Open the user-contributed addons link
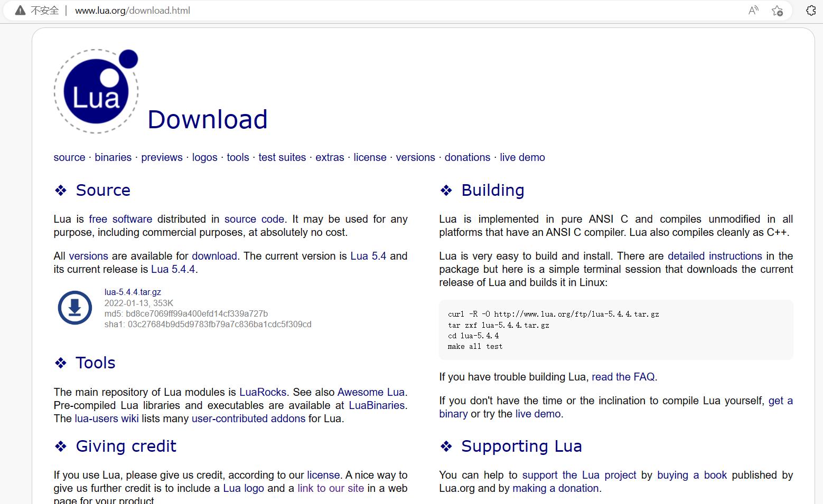This screenshot has height=504, width=823. [x=248, y=419]
